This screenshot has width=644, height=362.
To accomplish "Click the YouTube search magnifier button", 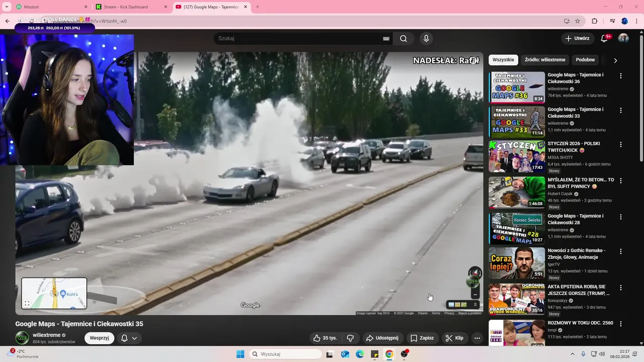I will click(x=404, y=38).
